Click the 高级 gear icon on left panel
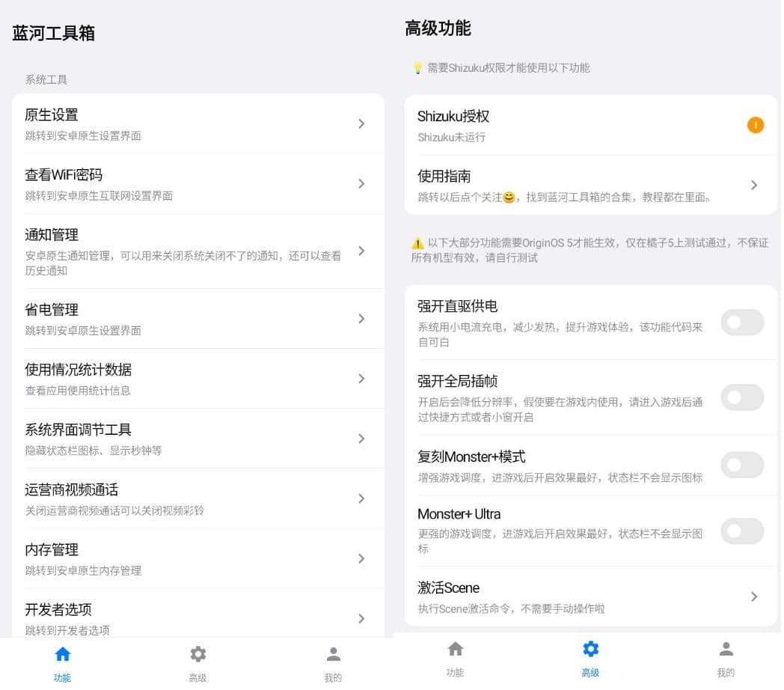This screenshot has height=690, width=784. [197, 653]
